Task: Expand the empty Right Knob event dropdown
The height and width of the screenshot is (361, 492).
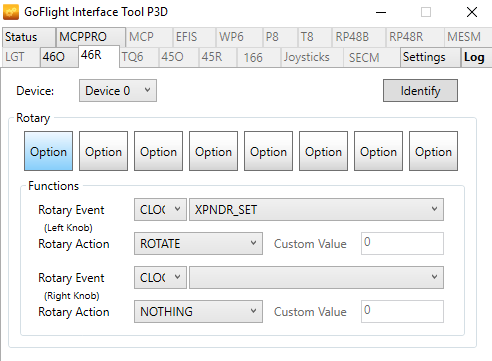Action: coord(316,277)
